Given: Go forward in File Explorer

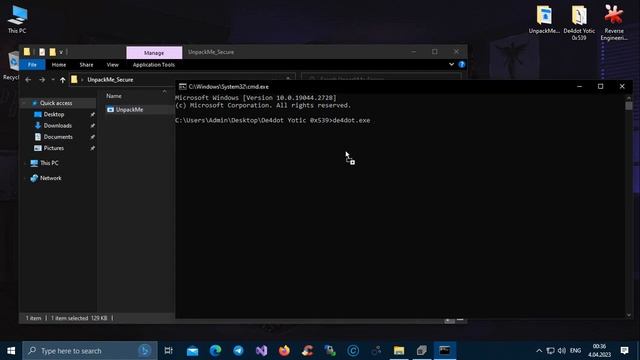Looking at the screenshot, I should point(42,80).
